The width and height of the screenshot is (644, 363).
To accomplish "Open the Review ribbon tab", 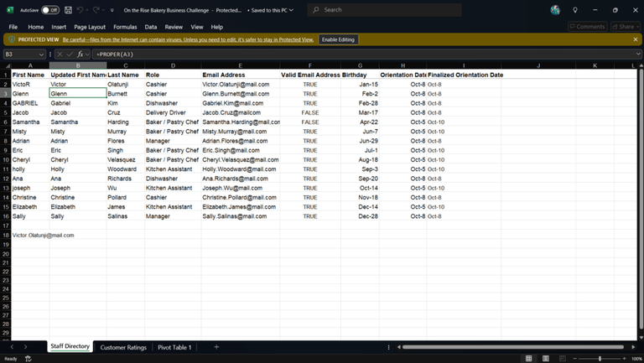I will 174,27.
